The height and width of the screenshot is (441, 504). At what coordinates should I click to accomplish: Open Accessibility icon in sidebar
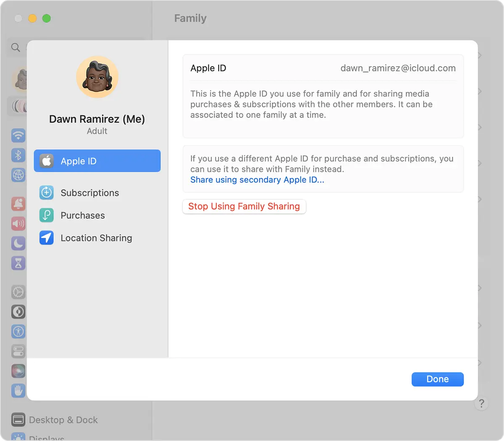pos(18,331)
